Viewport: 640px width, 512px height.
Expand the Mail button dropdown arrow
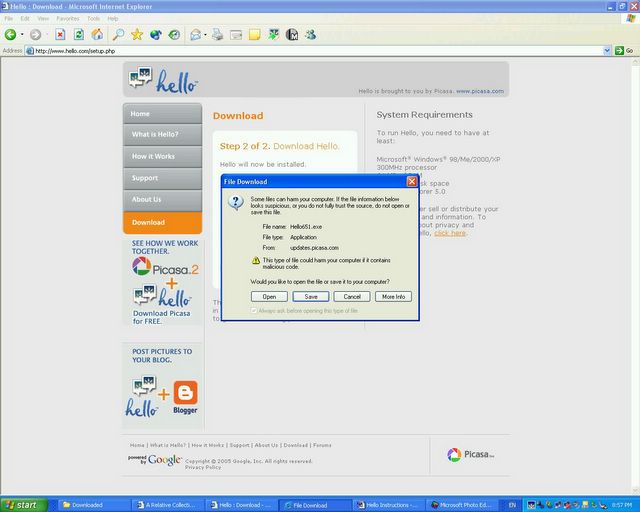[x=205, y=35]
